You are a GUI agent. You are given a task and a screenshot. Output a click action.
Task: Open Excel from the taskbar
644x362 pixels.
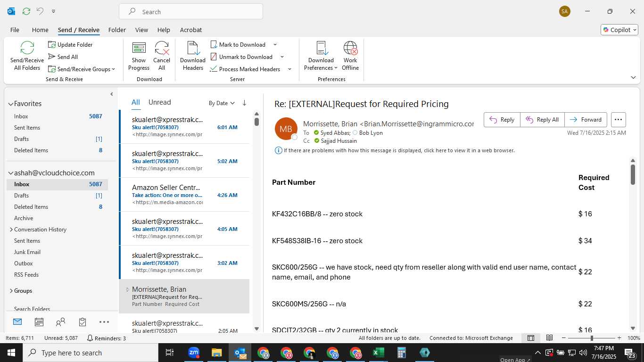(378, 353)
